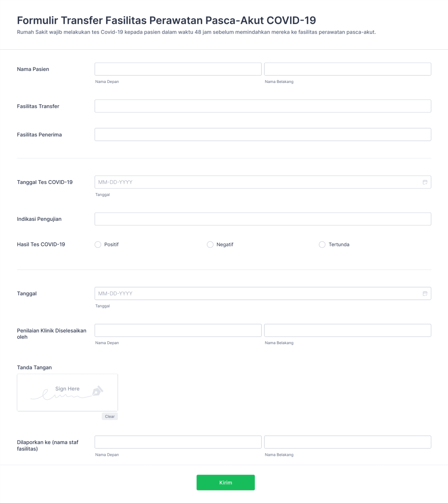The image size is (448, 503).
Task: Click Clear below the signature area
Action: click(x=109, y=416)
